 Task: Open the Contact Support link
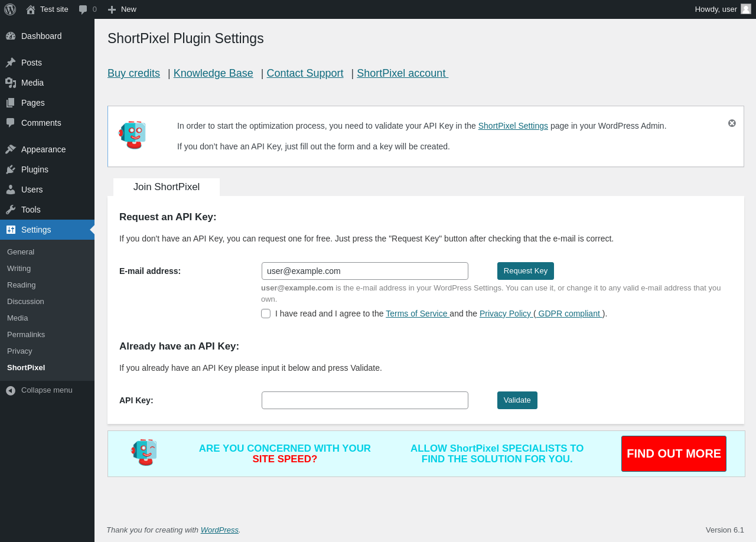click(x=305, y=73)
